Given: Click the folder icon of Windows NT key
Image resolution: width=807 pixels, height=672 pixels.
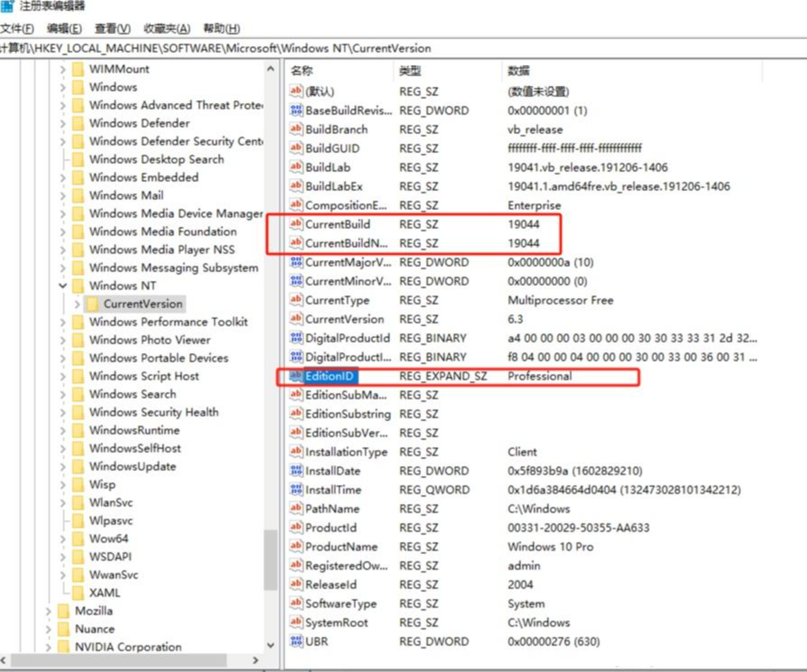Looking at the screenshot, I should point(78,285).
